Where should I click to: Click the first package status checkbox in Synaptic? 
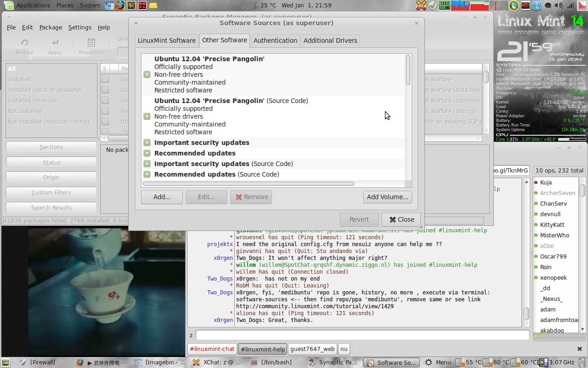click(x=105, y=79)
